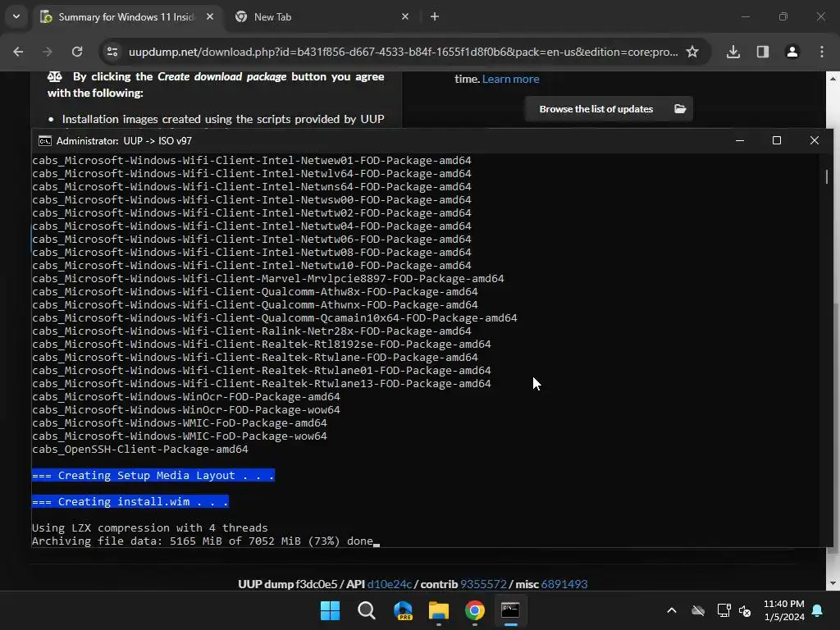The image size is (840, 630).
Task: Switch to Google Chrome in taskbar
Action: pos(475,610)
